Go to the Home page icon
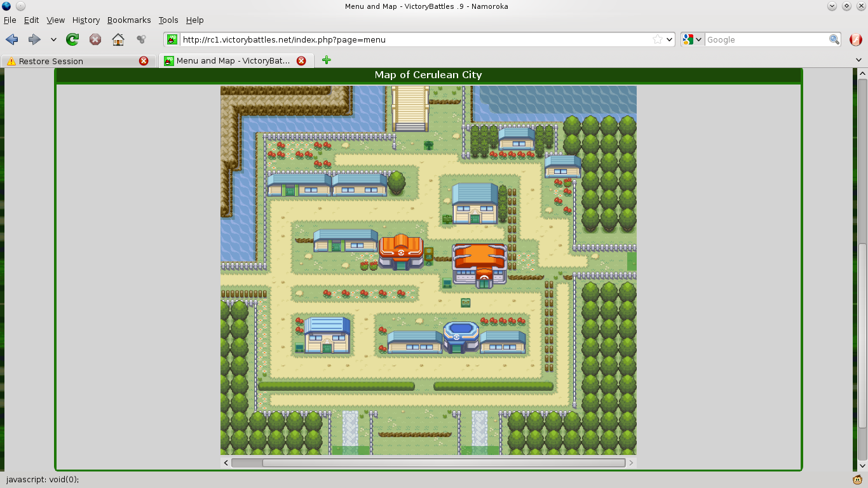868x488 pixels. point(118,39)
